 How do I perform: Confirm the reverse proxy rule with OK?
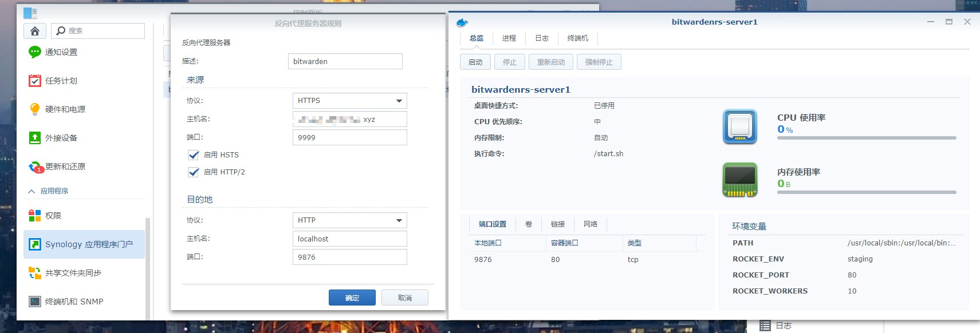(352, 298)
